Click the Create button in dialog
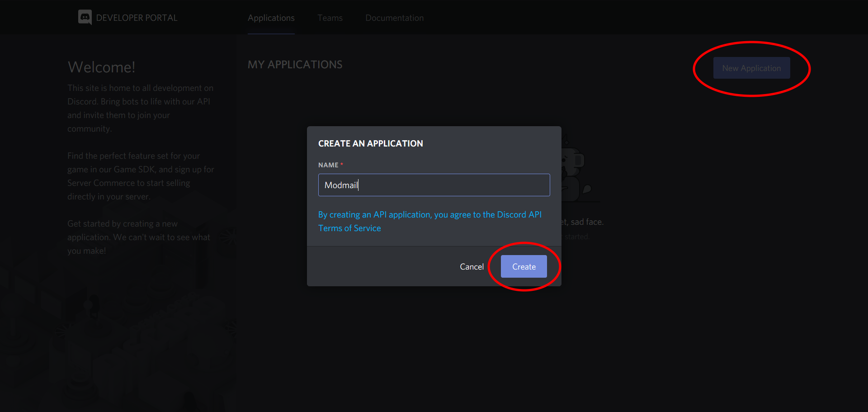Image resolution: width=868 pixels, height=412 pixels. (524, 266)
